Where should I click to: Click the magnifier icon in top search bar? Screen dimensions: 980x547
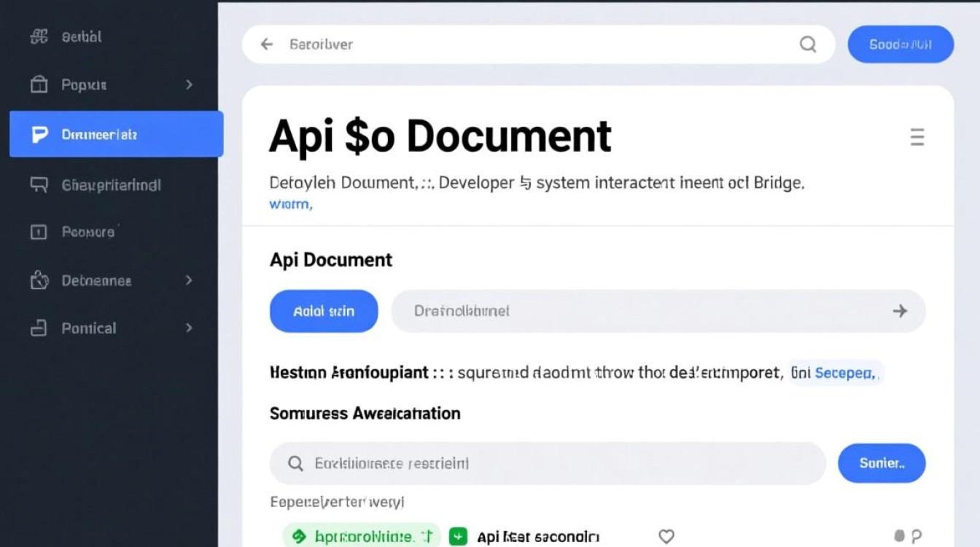click(x=808, y=44)
